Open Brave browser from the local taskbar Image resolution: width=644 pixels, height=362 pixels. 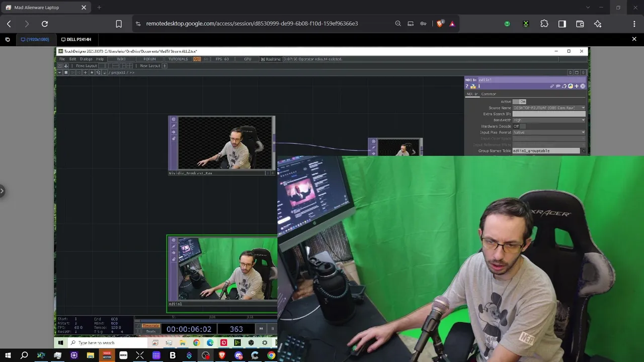point(222,355)
